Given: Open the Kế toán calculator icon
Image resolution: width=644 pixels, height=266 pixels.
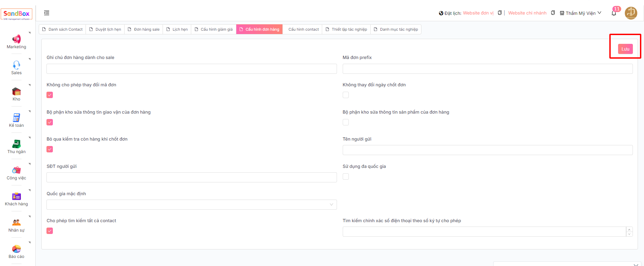Looking at the screenshot, I should click(x=16, y=118).
